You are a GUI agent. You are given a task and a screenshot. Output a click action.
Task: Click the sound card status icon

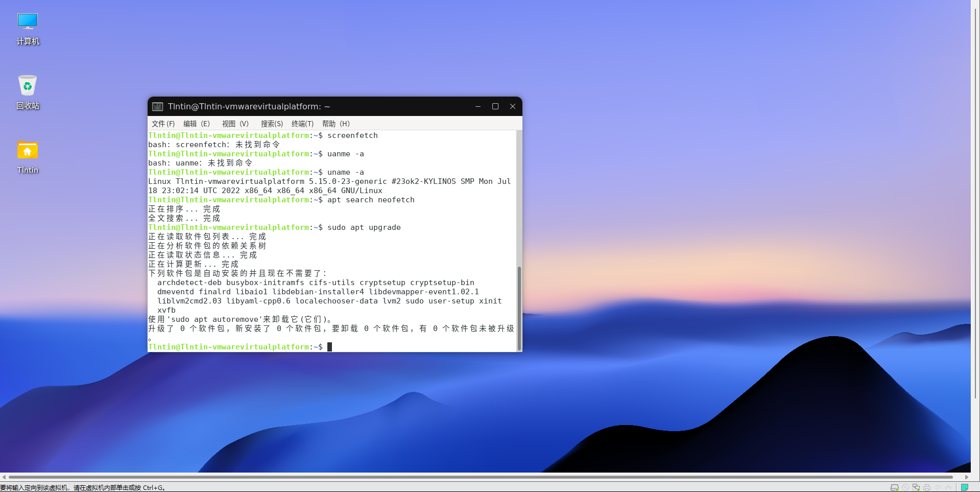click(938, 487)
